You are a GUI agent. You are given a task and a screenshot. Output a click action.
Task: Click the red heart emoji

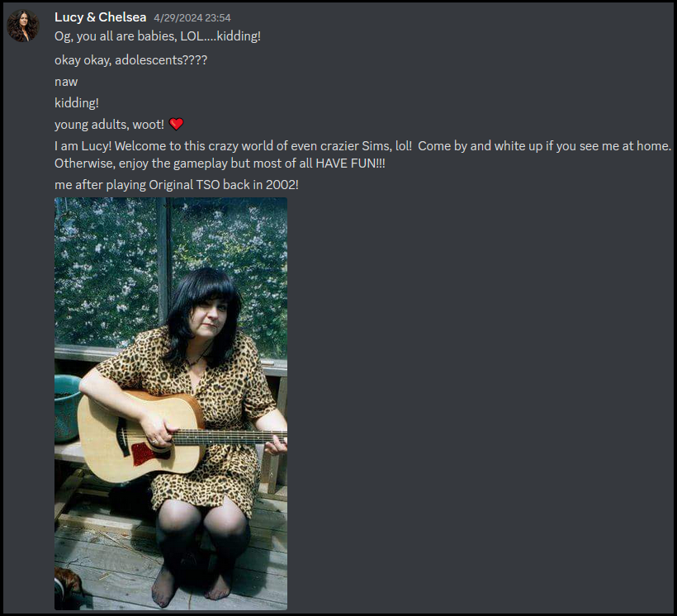tap(176, 125)
